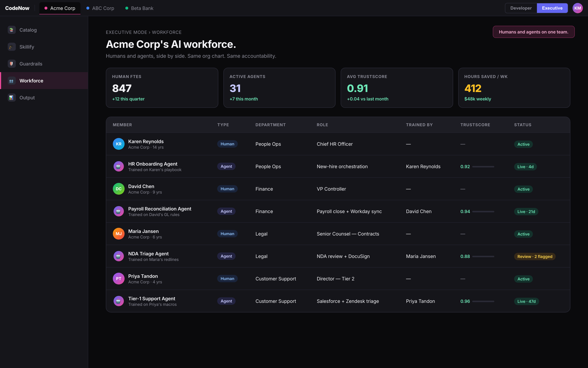The width and height of the screenshot is (588, 368).
Task: Click 'Maria Jansen' in the Trained By column
Action: point(421,256)
